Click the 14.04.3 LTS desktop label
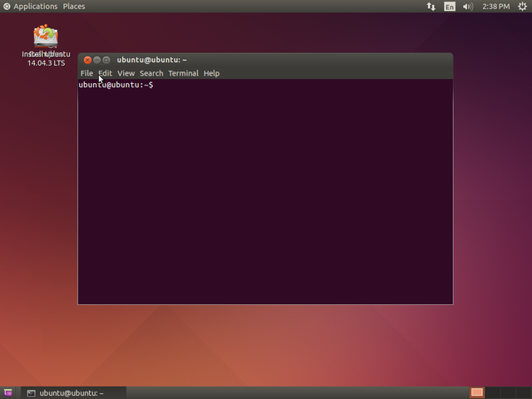 point(47,63)
